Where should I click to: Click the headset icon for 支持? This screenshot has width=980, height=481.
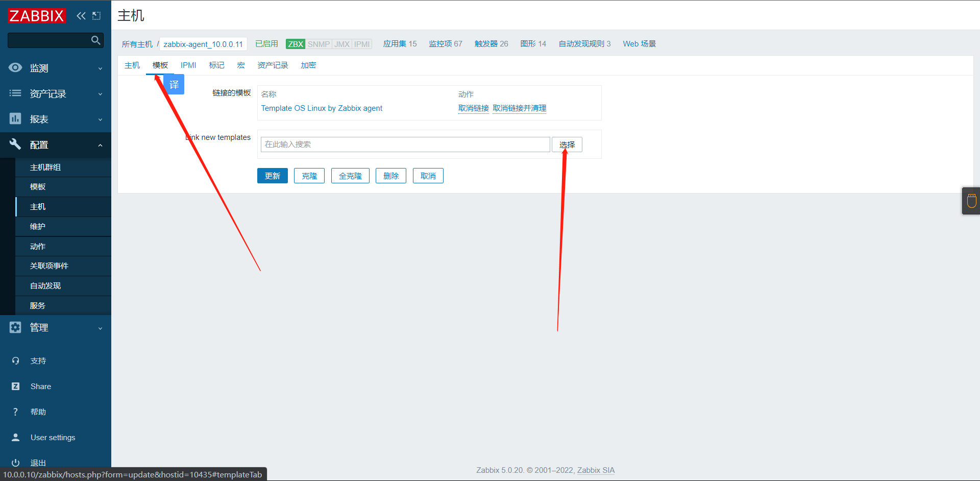pos(15,360)
